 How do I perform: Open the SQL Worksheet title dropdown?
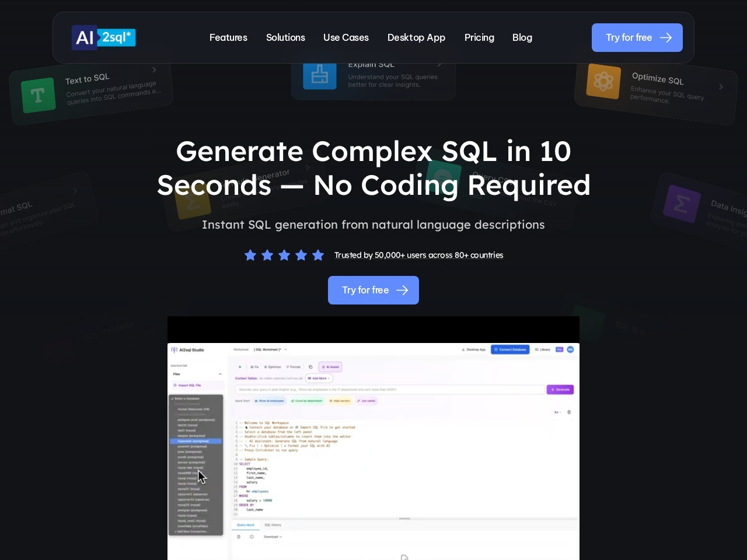pos(285,349)
